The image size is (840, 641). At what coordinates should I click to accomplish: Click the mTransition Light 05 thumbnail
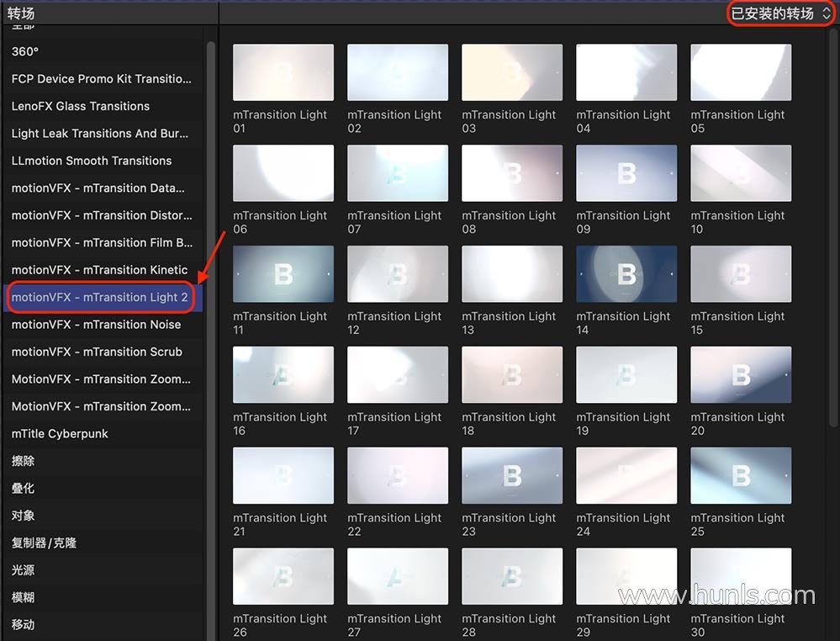click(741, 72)
